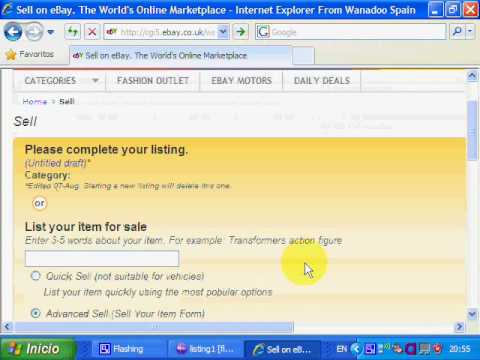
Task: Click the Internet Explorer title bar icon
Action: click(7, 9)
